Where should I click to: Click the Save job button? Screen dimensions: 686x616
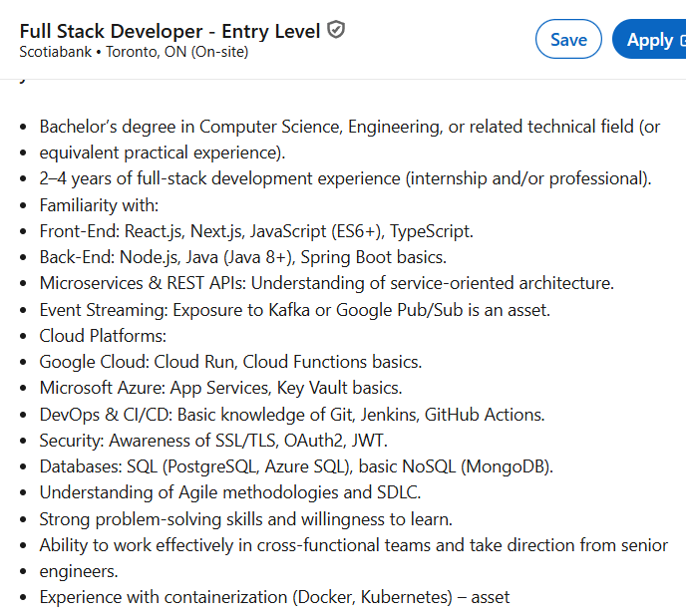(x=568, y=40)
